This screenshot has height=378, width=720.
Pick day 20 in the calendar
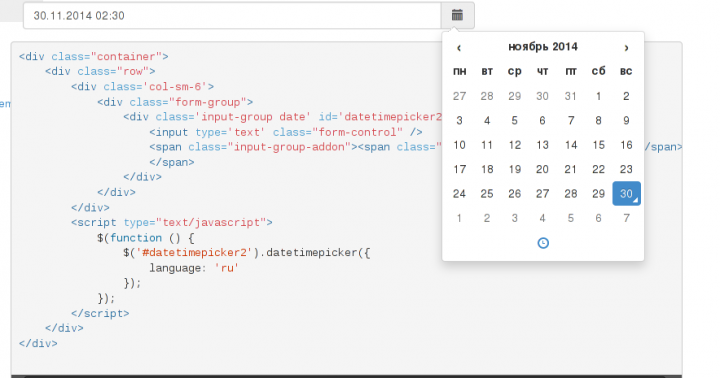[542, 169]
